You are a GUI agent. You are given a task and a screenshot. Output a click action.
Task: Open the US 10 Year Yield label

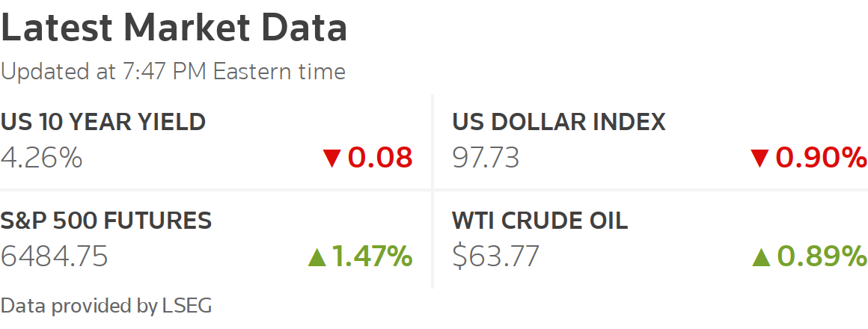[x=103, y=122]
